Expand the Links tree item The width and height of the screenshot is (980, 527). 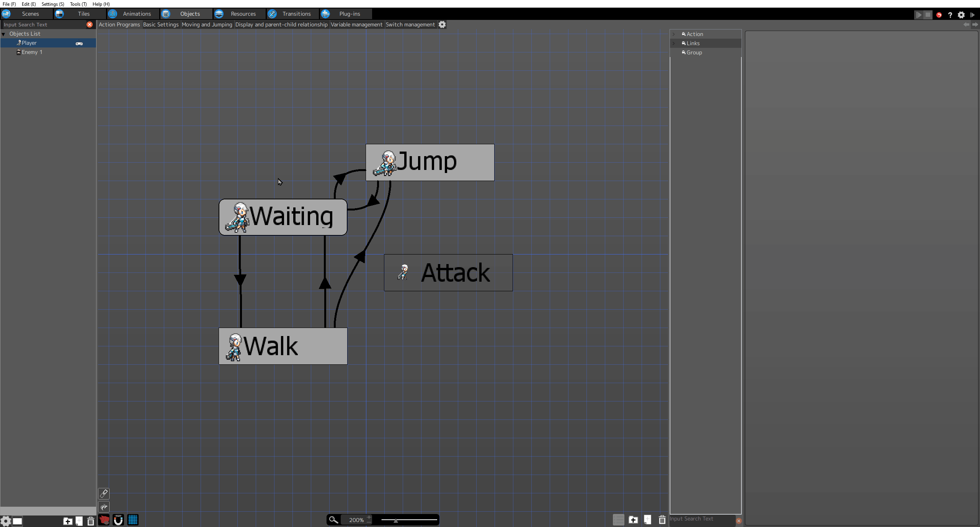[674, 43]
